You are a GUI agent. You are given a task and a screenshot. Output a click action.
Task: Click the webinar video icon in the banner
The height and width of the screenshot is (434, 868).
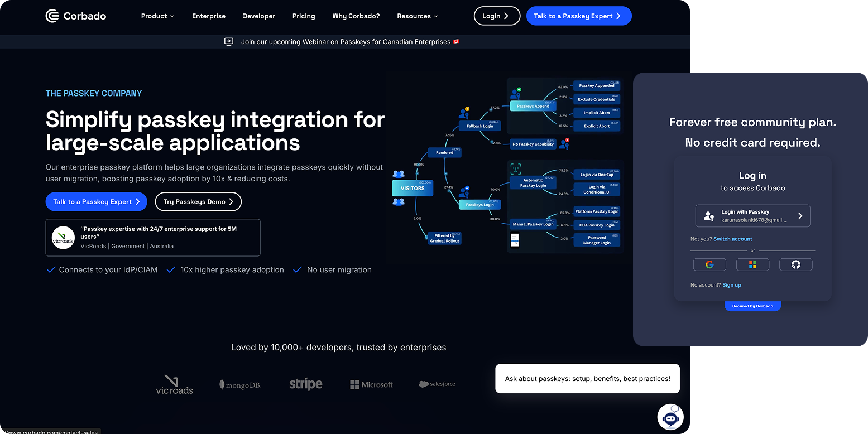tap(228, 41)
